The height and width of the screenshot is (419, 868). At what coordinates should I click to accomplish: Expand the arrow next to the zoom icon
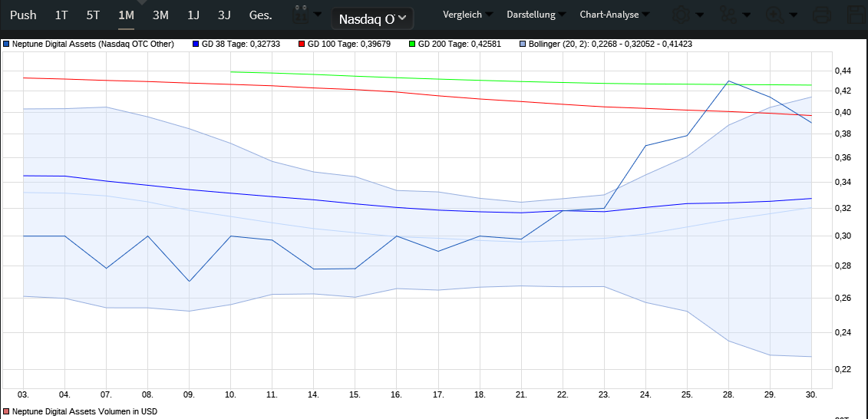(793, 15)
